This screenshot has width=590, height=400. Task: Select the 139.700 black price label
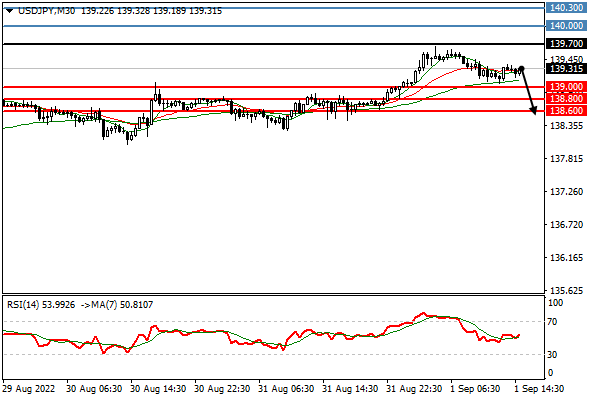(x=566, y=44)
